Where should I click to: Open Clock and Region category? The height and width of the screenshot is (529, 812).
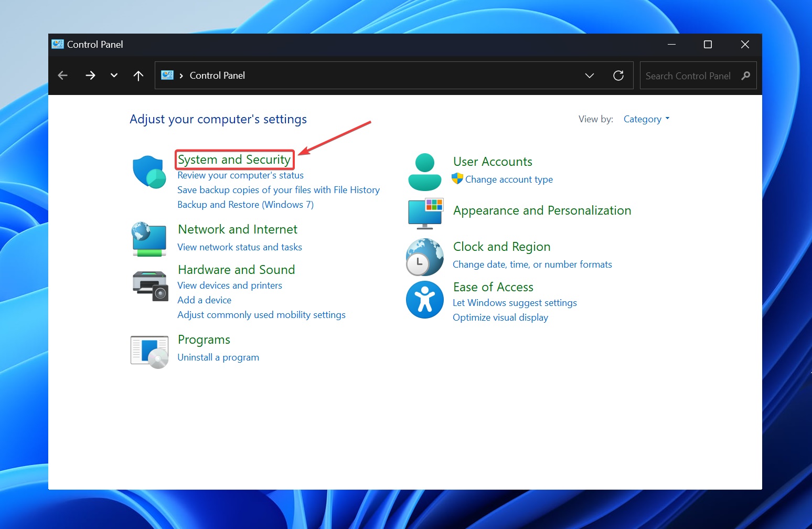tap(502, 247)
